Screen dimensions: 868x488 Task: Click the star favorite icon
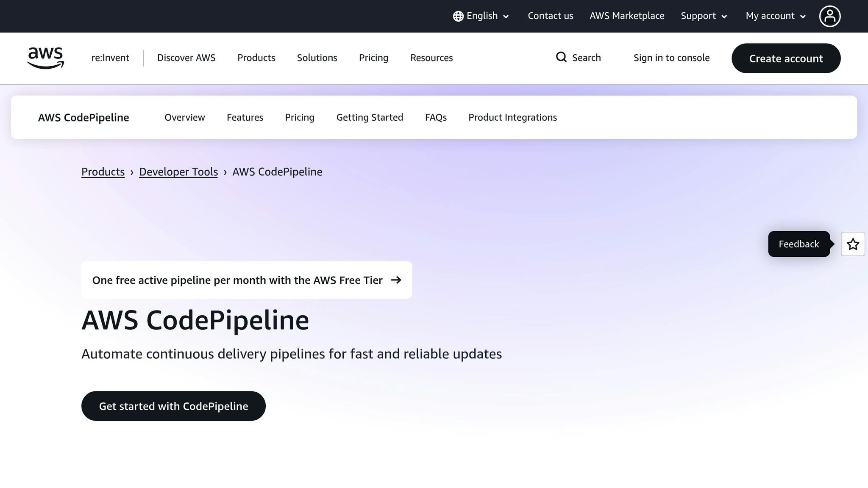pyautogui.click(x=853, y=244)
